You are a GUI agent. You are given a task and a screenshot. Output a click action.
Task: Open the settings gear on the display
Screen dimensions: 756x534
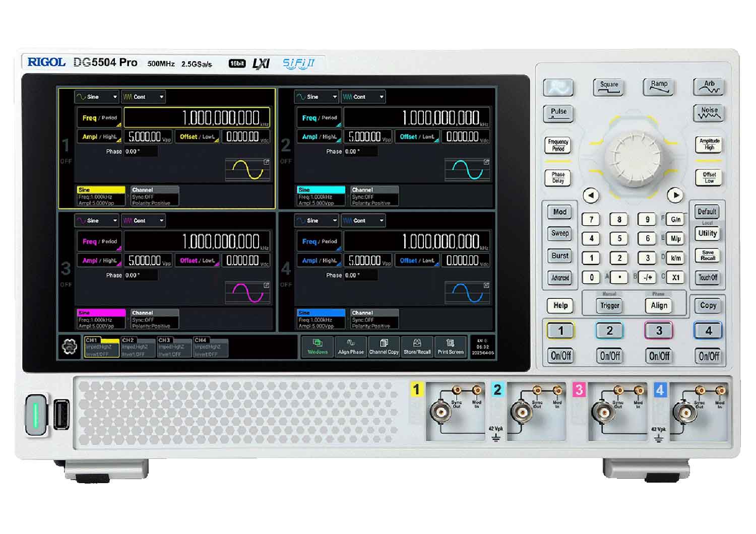click(70, 347)
